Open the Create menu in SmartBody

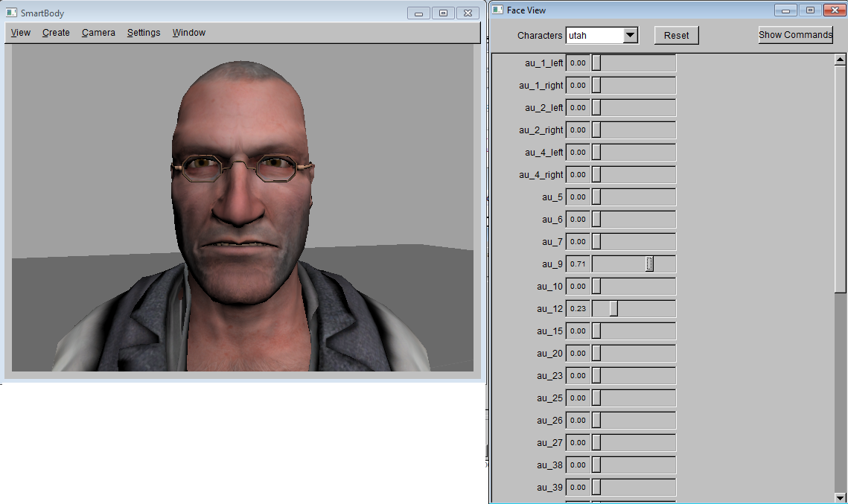tap(56, 33)
